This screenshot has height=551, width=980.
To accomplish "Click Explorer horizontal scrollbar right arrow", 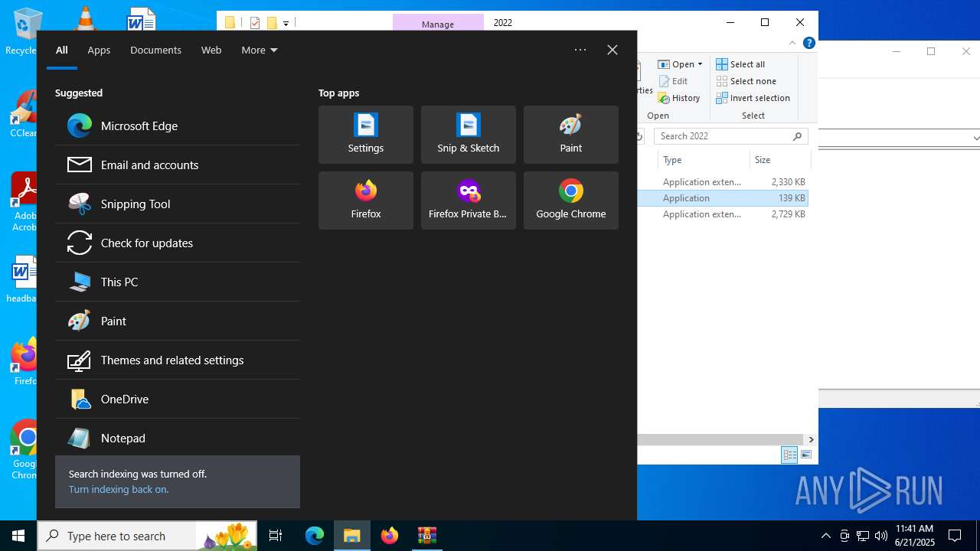I will click(811, 439).
